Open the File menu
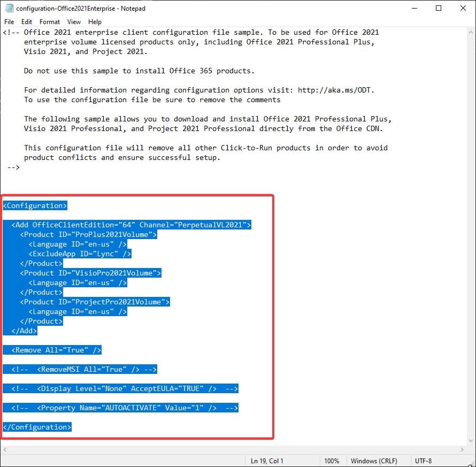This screenshot has width=476, height=467. [9, 22]
